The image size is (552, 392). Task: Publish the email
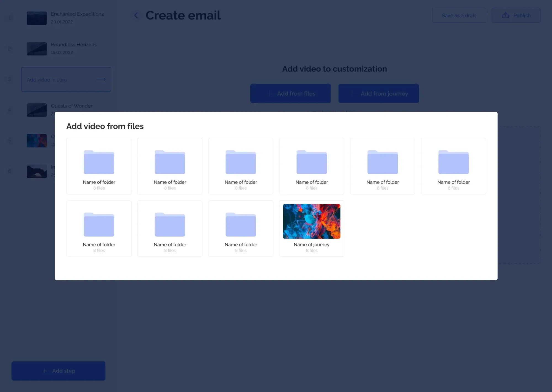click(x=516, y=15)
